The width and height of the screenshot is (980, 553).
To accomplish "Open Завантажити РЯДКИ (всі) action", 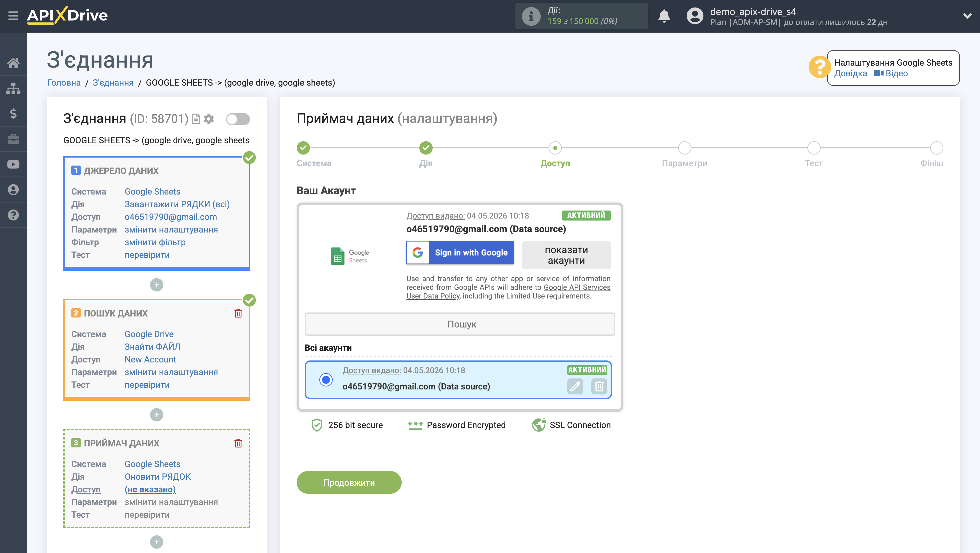I will 177,204.
